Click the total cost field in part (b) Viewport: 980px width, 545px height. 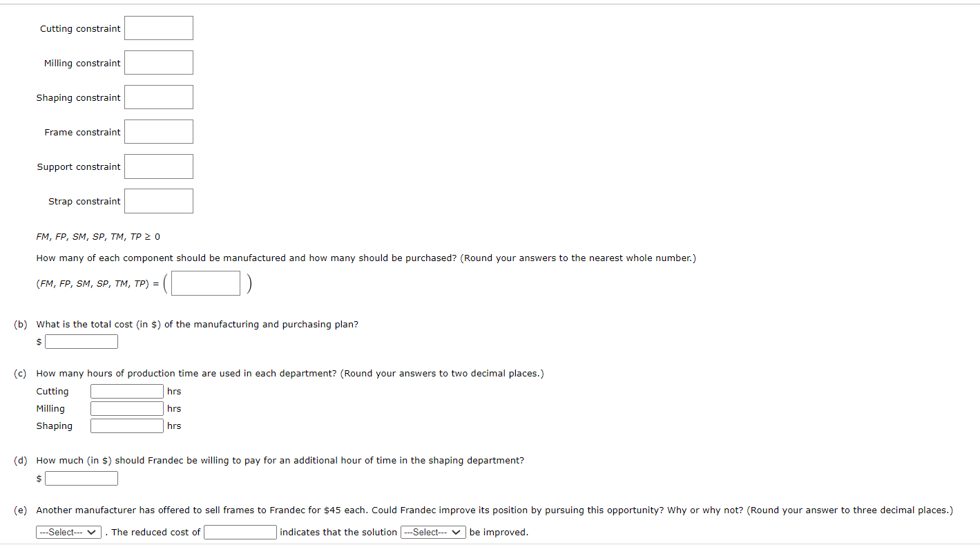pos(81,342)
